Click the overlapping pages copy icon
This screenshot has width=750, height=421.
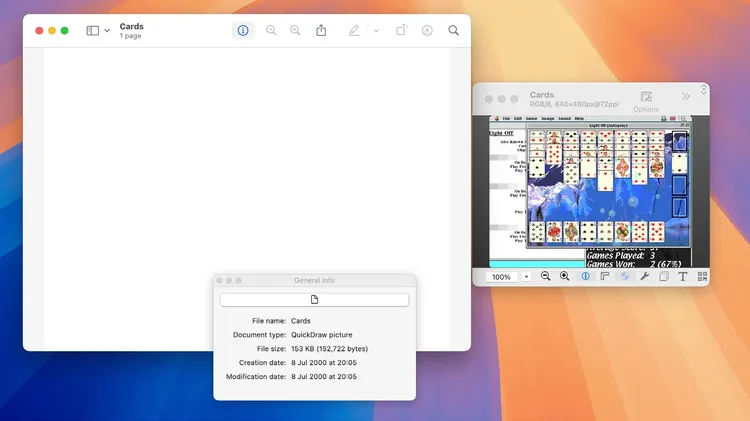tap(664, 276)
